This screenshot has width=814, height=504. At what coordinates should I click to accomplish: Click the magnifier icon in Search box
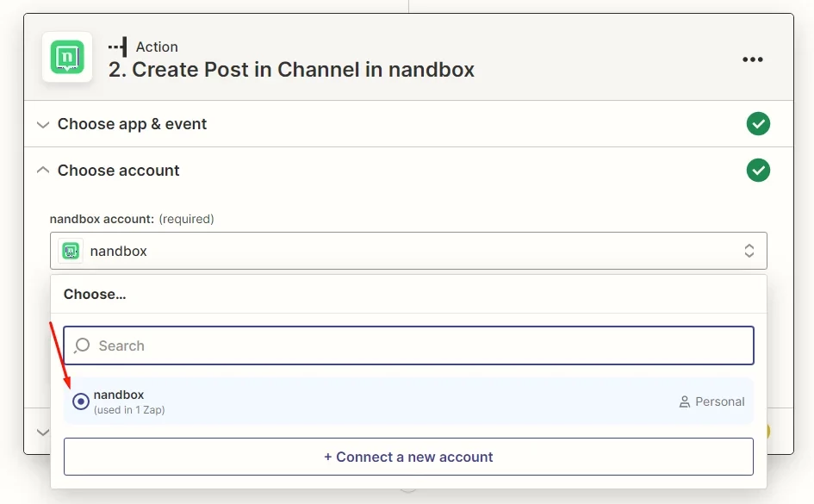[x=83, y=345]
